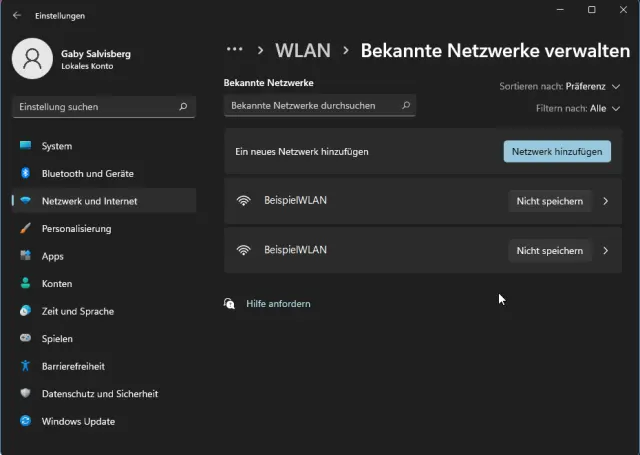Click the Spielen gamepad icon

pyautogui.click(x=25, y=338)
